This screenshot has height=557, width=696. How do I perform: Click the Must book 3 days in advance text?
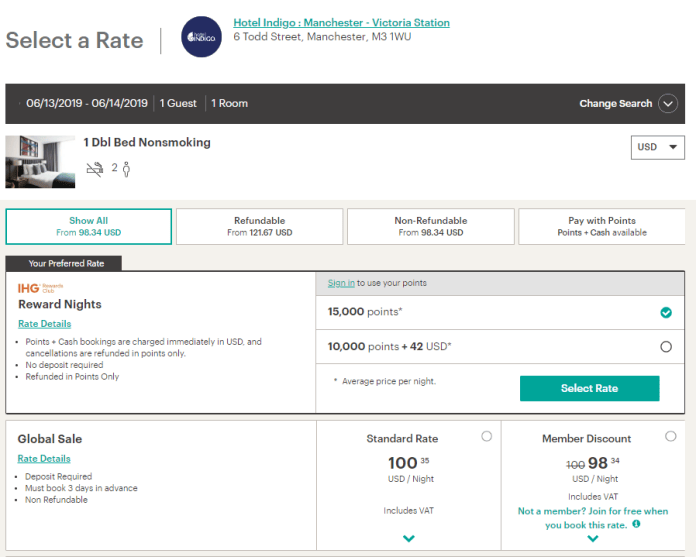(81, 488)
